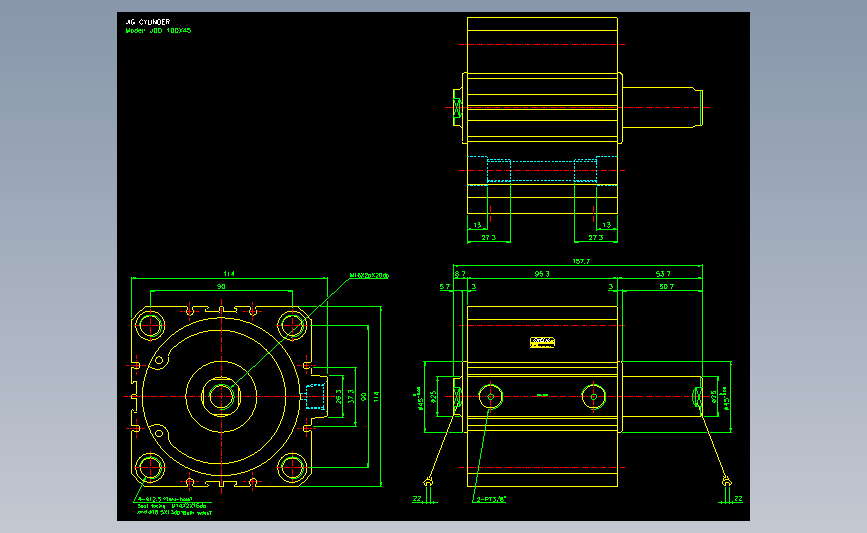Click the 4-ø12.5 through-hole note line
Image resolution: width=867 pixels, height=533 pixels.
(164, 499)
